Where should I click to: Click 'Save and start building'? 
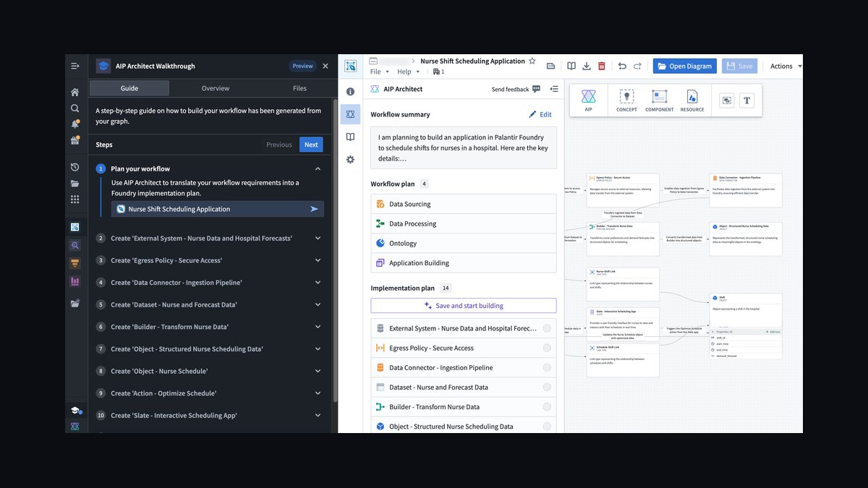coord(464,306)
